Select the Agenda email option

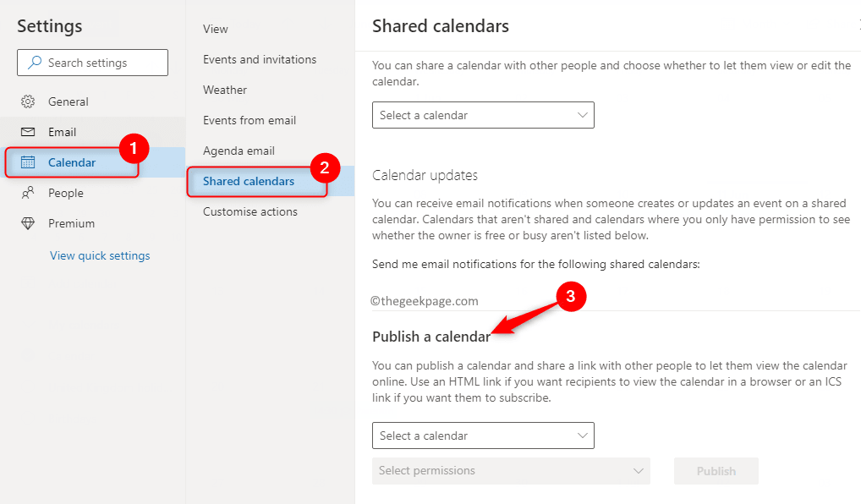pos(238,151)
